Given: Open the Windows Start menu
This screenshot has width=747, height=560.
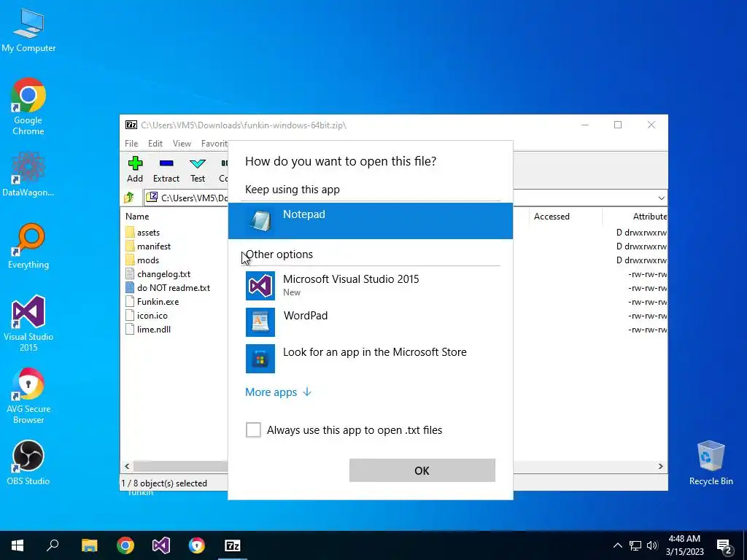Looking at the screenshot, I should pyautogui.click(x=18, y=545).
